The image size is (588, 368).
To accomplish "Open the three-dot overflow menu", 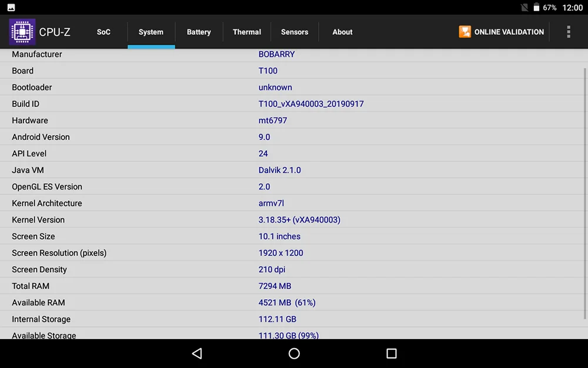I will [569, 32].
